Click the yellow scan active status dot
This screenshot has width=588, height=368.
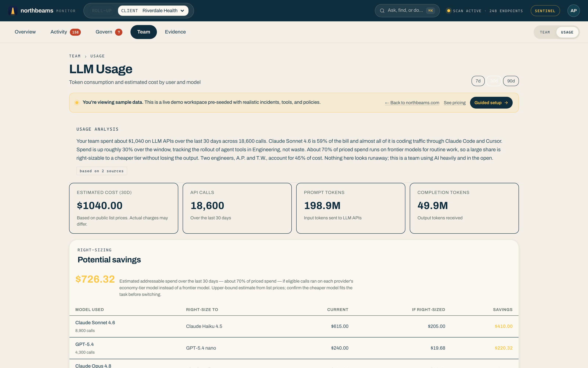pos(449,11)
